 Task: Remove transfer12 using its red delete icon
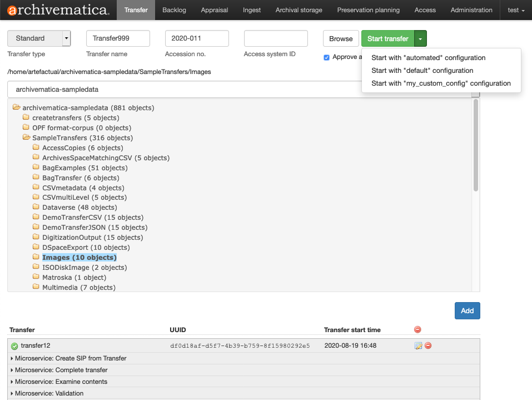pos(427,345)
